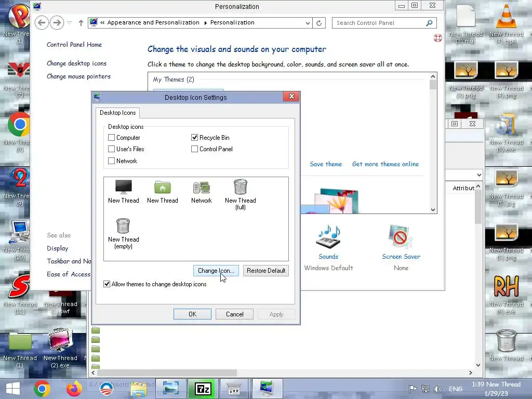Image resolution: width=532 pixels, height=399 pixels.
Task: Refresh the Control Panel address bar
Action: 319,23
